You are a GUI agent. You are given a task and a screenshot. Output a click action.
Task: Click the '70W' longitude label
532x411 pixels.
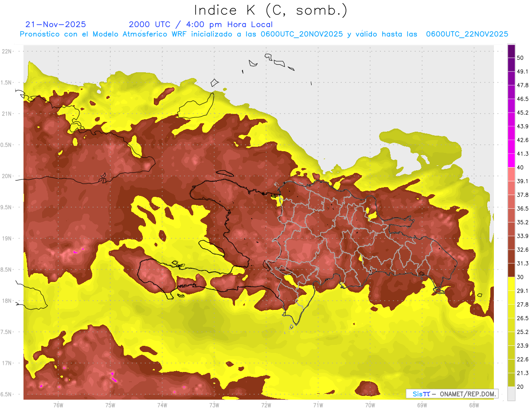(x=370, y=405)
